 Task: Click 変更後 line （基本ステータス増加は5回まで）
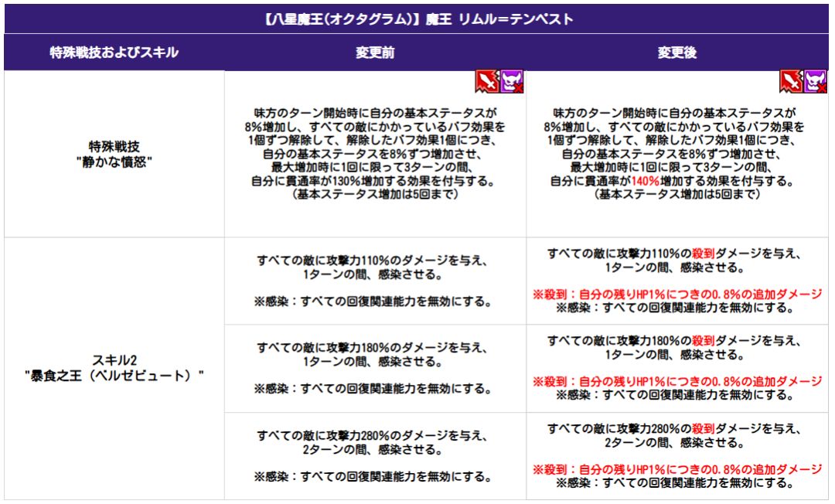(x=677, y=194)
